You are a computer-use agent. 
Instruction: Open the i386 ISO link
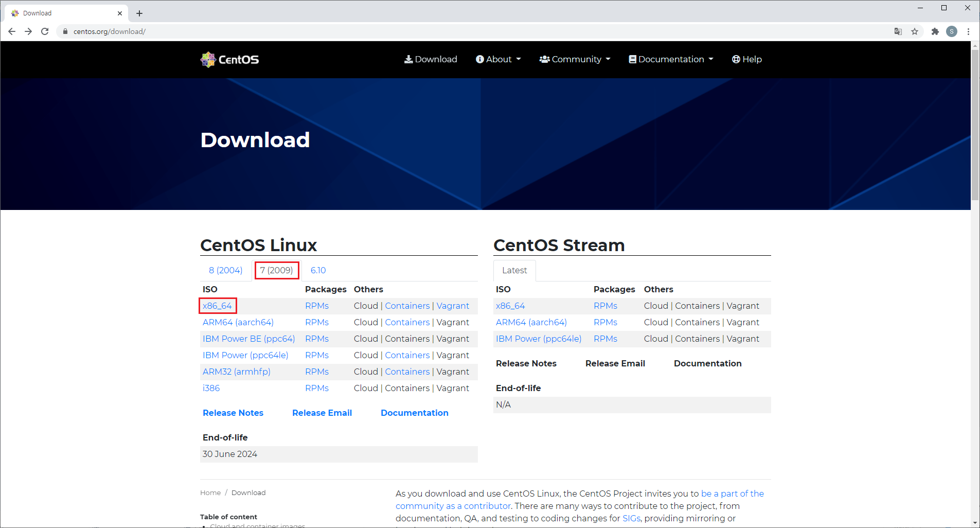211,388
